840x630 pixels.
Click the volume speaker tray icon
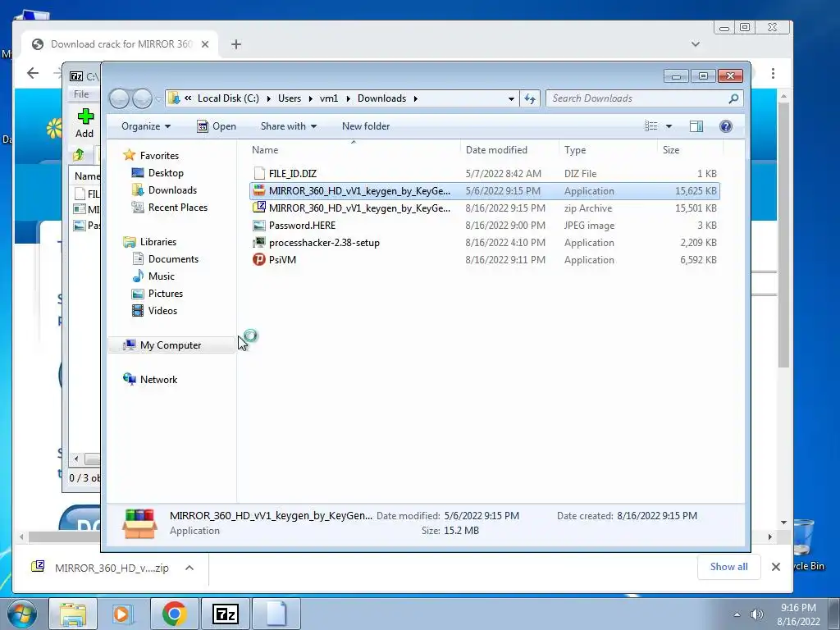757,614
